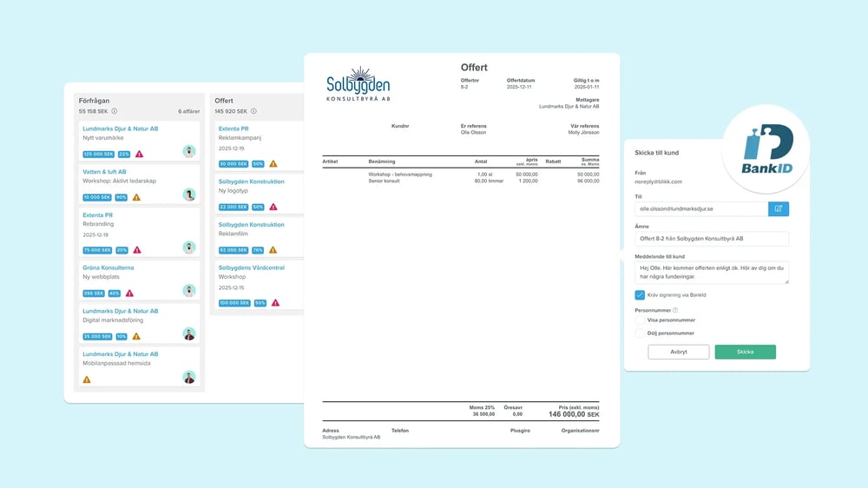Click avatar on Gröna Konsulterna card
868x488 pixels.
pyautogui.click(x=189, y=290)
